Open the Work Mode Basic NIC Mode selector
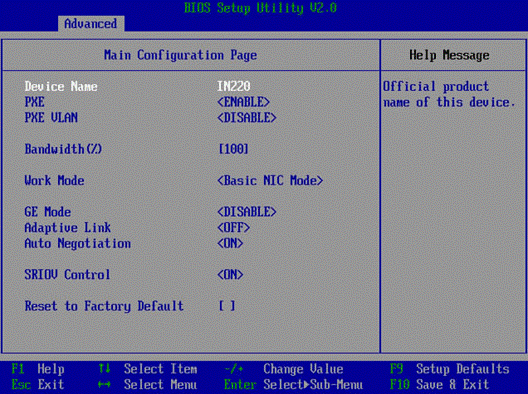Image resolution: width=528 pixels, height=394 pixels. click(x=270, y=180)
